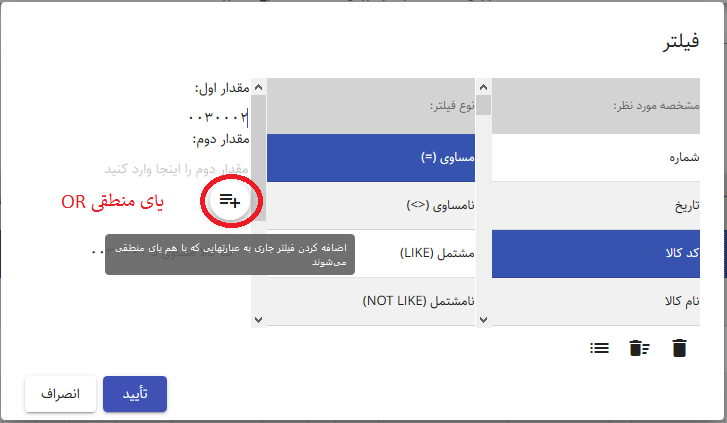This screenshot has width=727, height=423.
Task: Click the مقدار دوم second value field
Action: coord(176,169)
